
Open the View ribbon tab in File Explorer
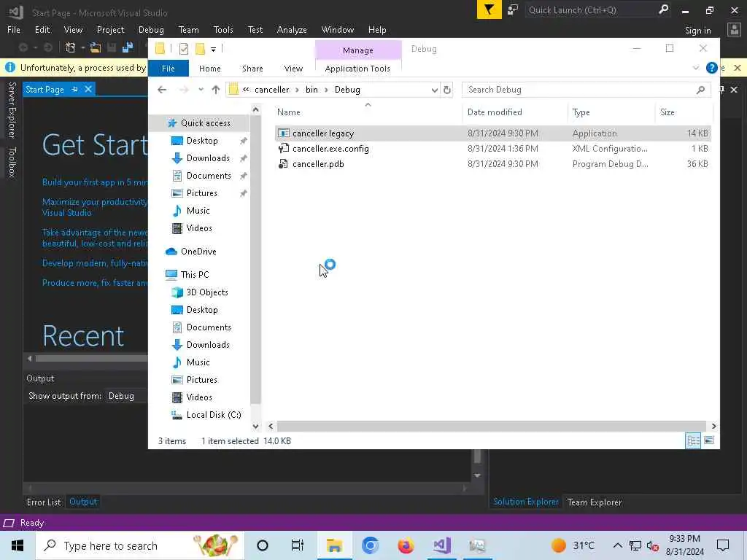293,69
